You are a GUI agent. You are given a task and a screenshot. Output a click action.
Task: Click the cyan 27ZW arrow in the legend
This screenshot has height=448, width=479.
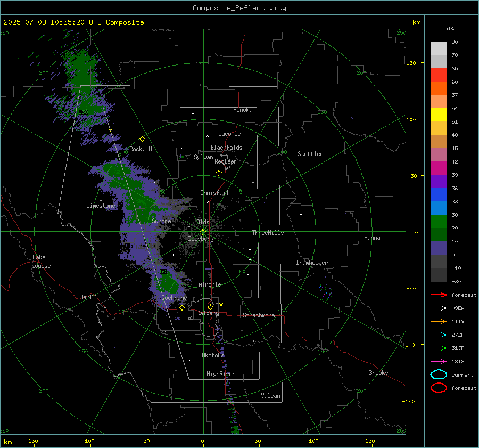coord(439,335)
